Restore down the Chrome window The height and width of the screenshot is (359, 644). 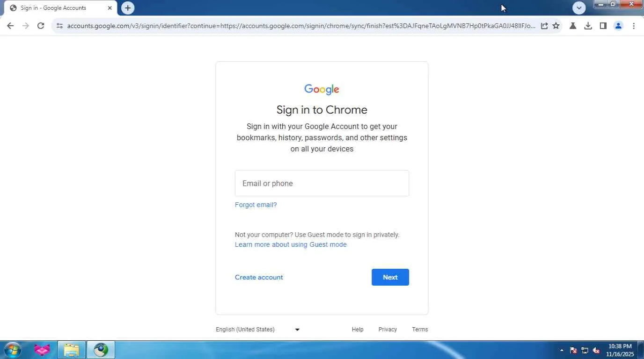(613, 4)
